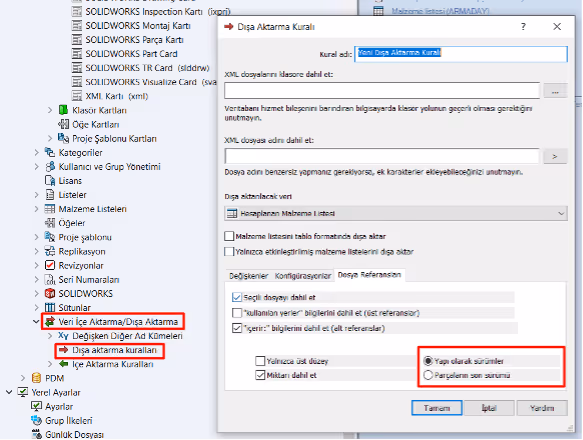Expand the Klasör Kartları node
Viewport: 583px width, 440px height.
click(x=50, y=110)
